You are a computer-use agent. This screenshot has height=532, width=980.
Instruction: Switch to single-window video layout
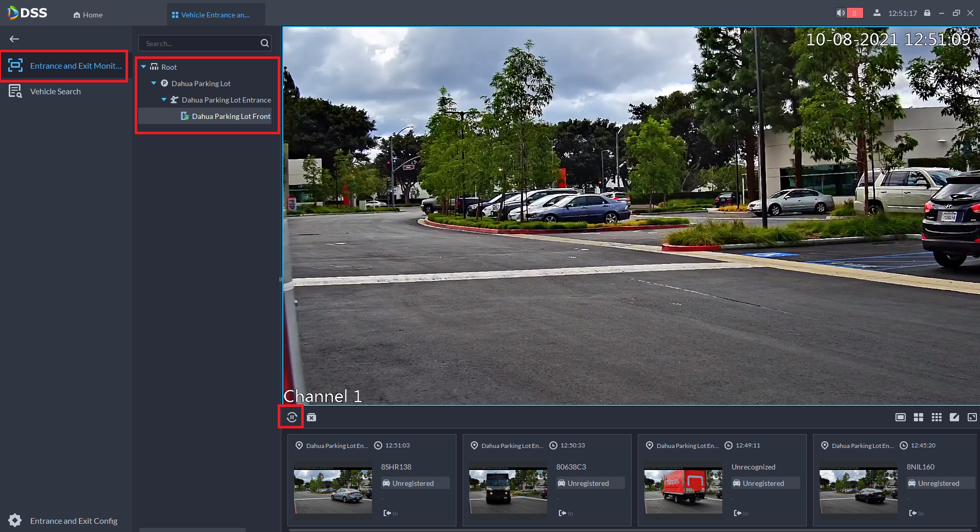900,417
